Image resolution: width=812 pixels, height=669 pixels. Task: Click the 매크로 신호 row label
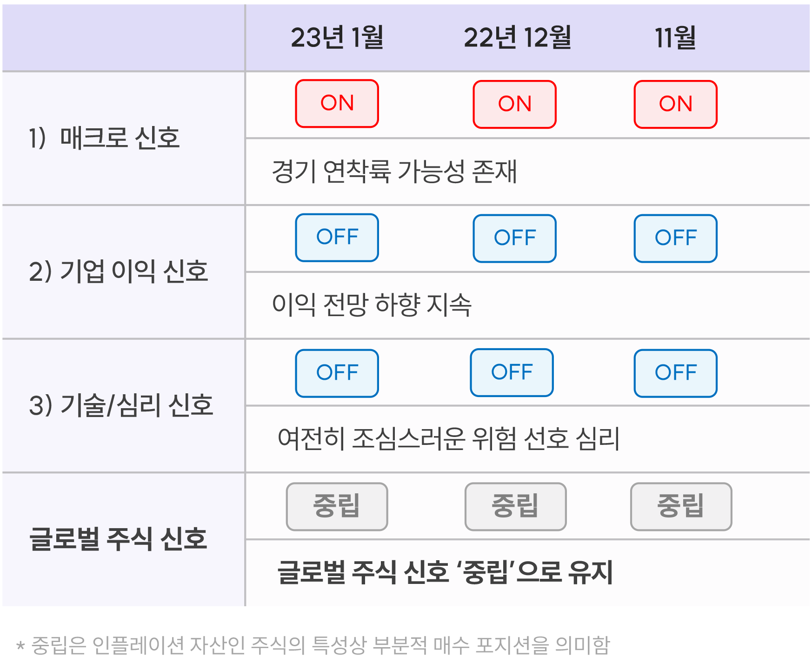coord(104,138)
